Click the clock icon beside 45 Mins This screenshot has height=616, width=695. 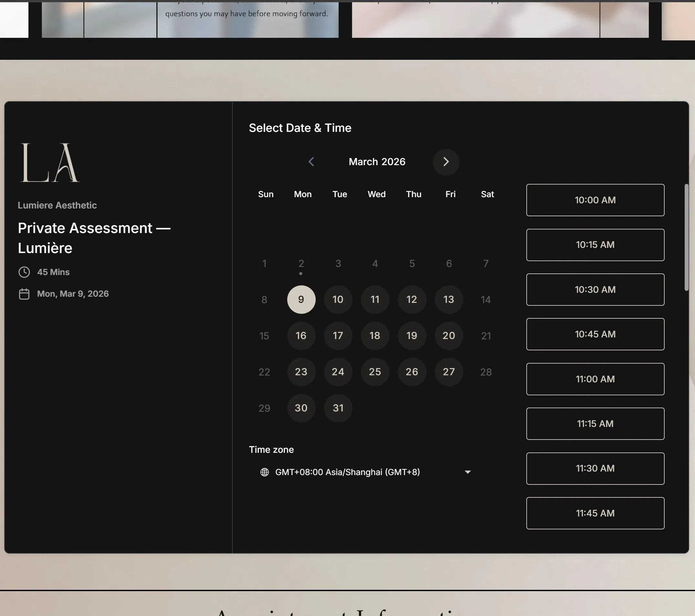pyautogui.click(x=24, y=272)
